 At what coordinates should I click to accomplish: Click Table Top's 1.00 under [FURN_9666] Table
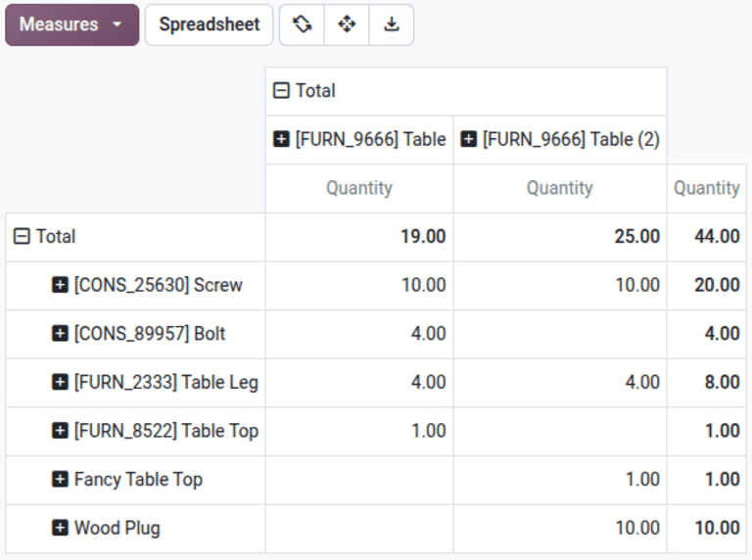point(359,431)
